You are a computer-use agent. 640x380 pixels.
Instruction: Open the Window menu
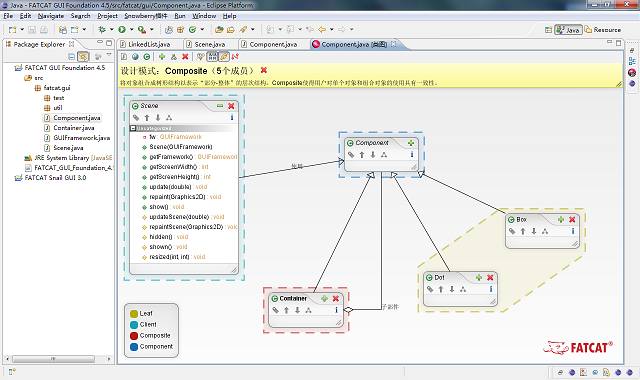click(x=204, y=16)
